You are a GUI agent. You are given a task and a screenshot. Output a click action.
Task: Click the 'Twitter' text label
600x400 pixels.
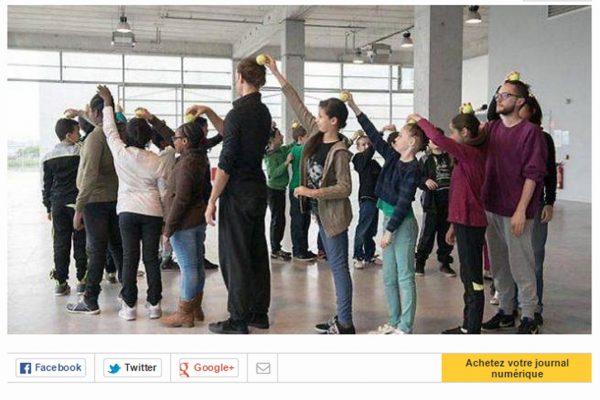click(x=140, y=367)
